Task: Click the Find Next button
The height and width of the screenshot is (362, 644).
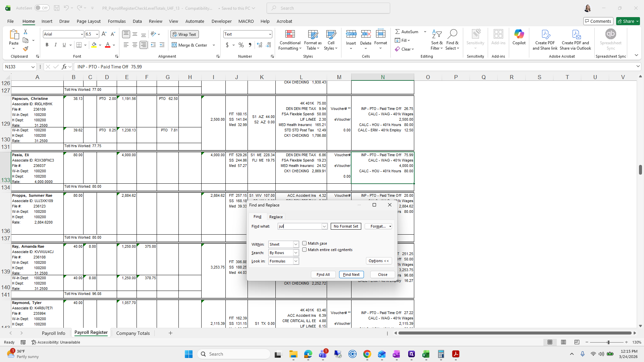Action: tap(351, 275)
